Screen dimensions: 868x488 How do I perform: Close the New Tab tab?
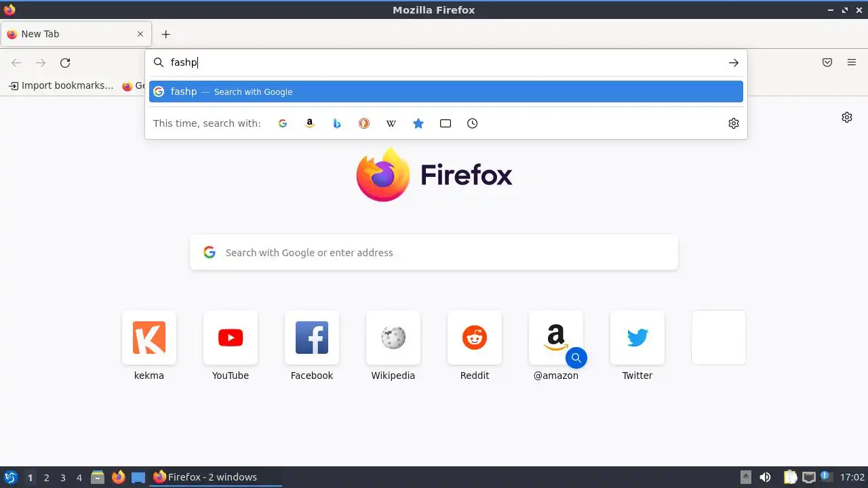(140, 34)
